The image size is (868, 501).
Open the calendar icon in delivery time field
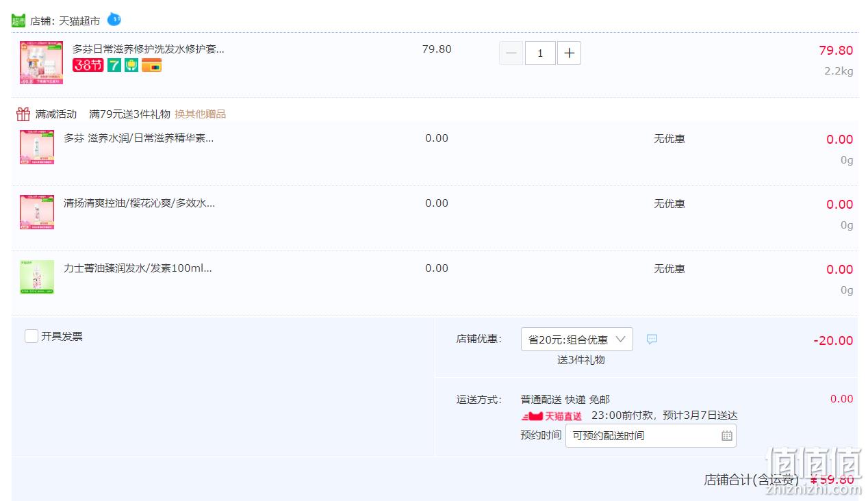[727, 435]
